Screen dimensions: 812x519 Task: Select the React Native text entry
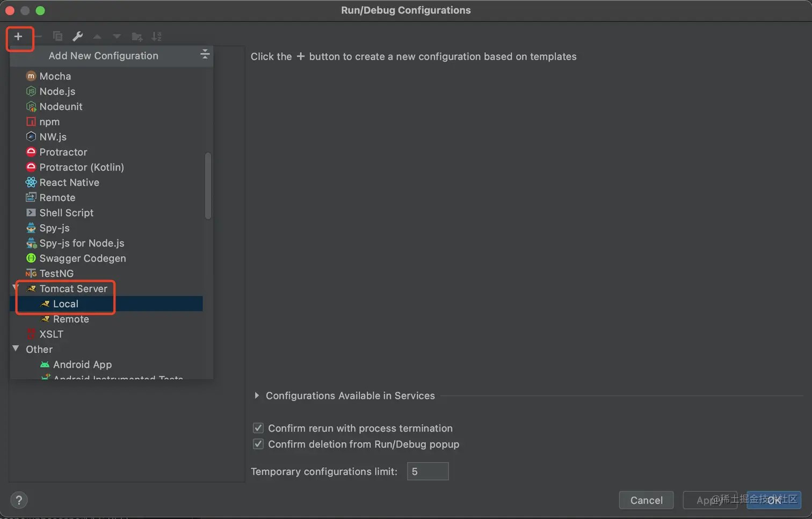pos(69,182)
